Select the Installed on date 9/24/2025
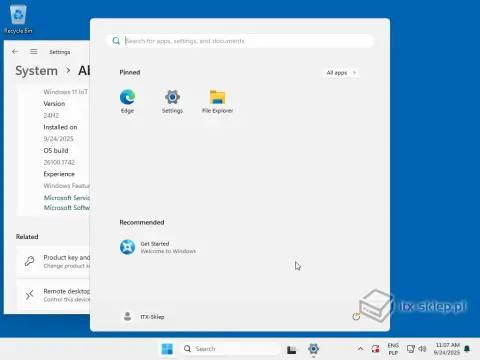This screenshot has width=480, height=360. pos(58,139)
